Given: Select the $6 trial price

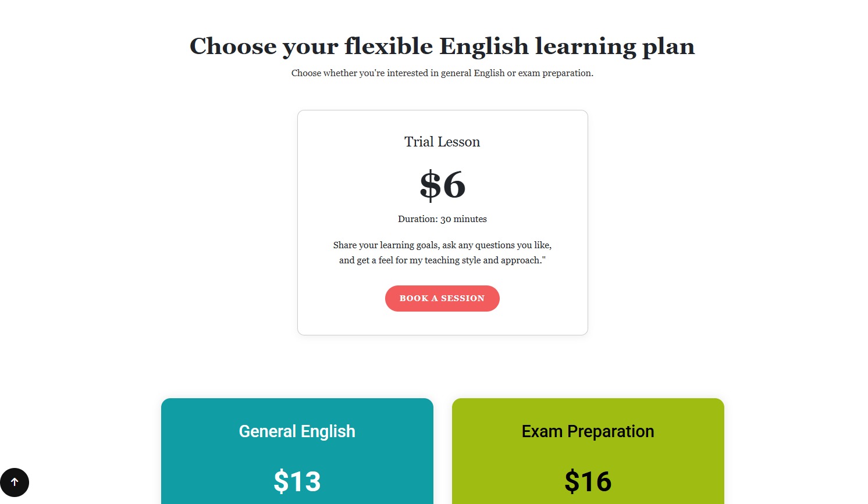Looking at the screenshot, I should 442,185.
